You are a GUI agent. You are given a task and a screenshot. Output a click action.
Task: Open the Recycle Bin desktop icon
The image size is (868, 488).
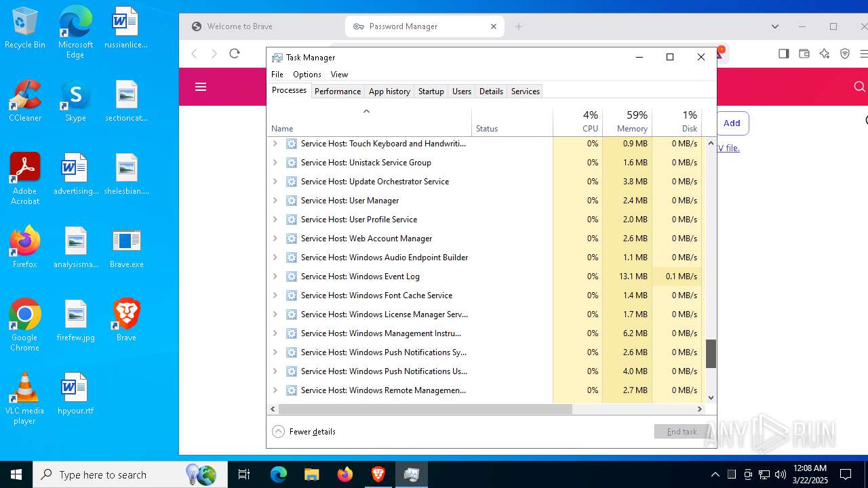click(x=25, y=28)
